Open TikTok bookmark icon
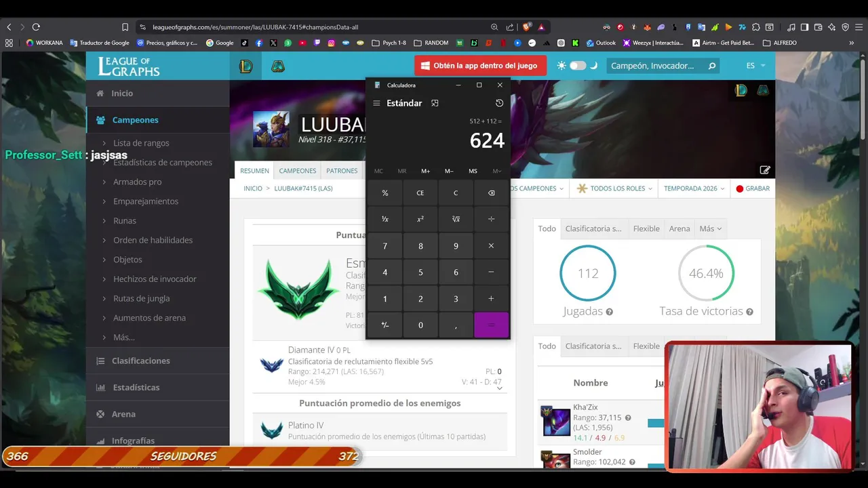Image resolution: width=868 pixels, height=488 pixels. click(244, 43)
